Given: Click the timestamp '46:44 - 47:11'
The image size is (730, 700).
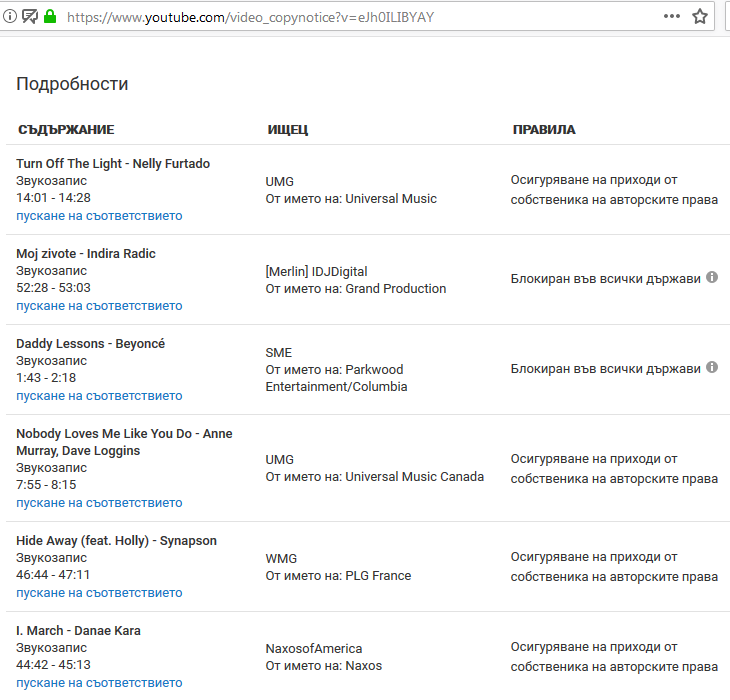Looking at the screenshot, I should pos(53,574).
